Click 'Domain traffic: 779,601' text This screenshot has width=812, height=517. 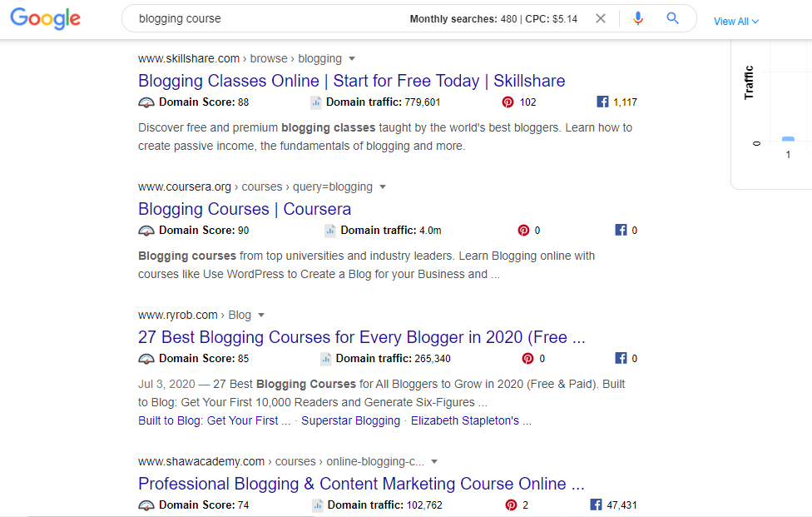(384, 102)
